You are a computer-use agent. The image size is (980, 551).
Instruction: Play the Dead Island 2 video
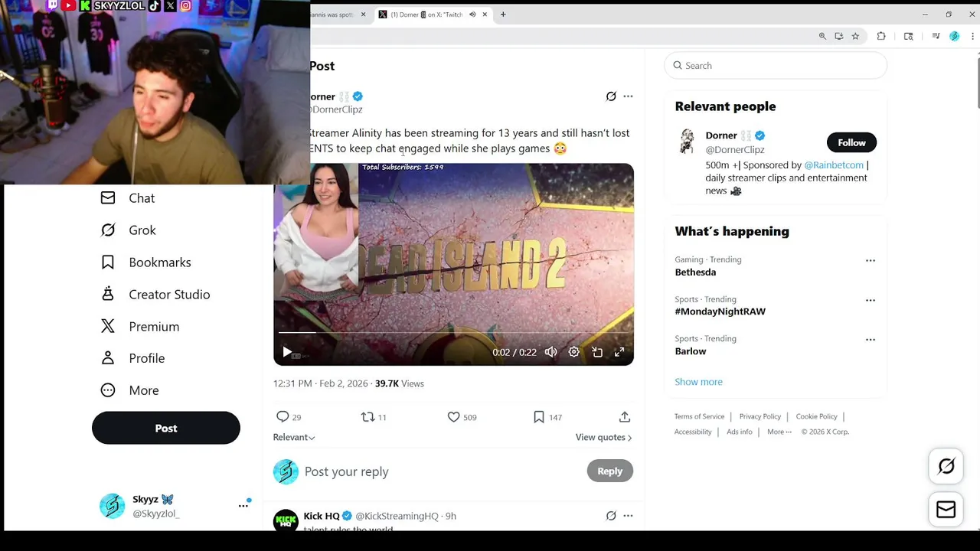(x=287, y=352)
